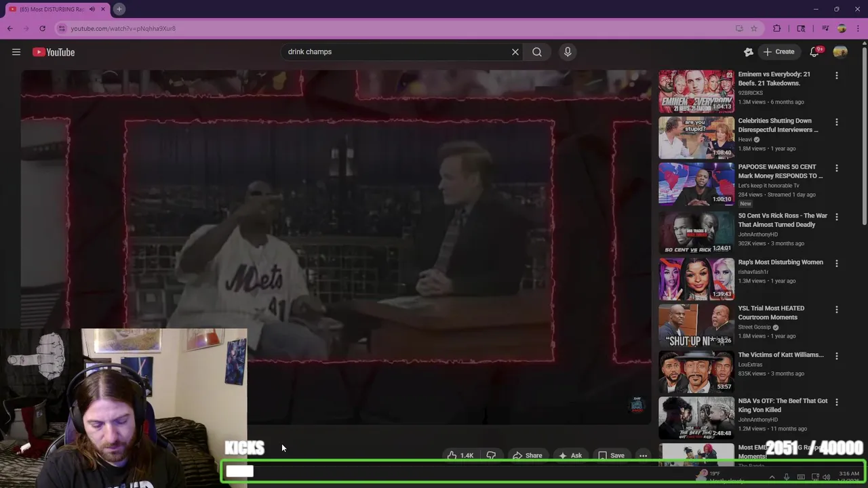Start voice search with microphone icon
This screenshot has width=868, height=488.
568,52
